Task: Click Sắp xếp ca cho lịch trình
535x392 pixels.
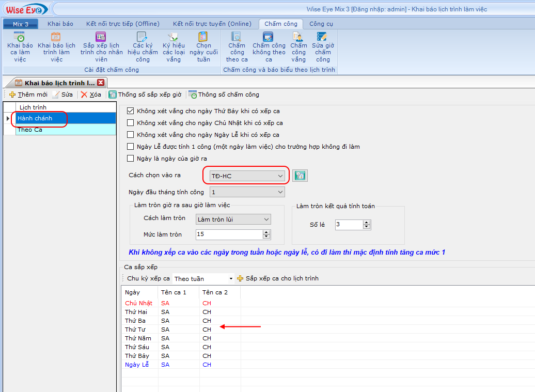Action: (278, 278)
